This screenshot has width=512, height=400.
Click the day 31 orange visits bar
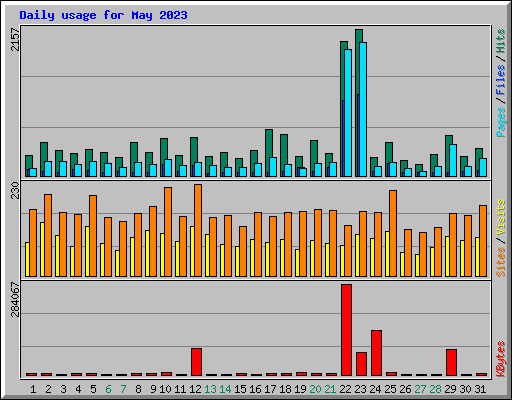483,241
